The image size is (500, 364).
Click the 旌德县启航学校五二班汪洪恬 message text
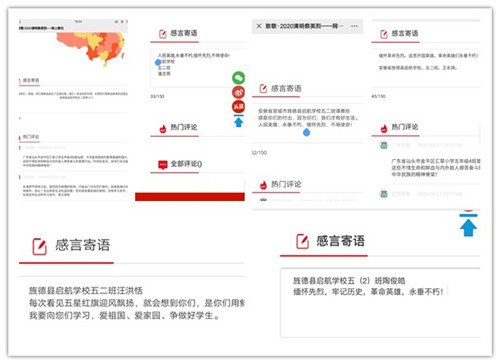[86, 291]
